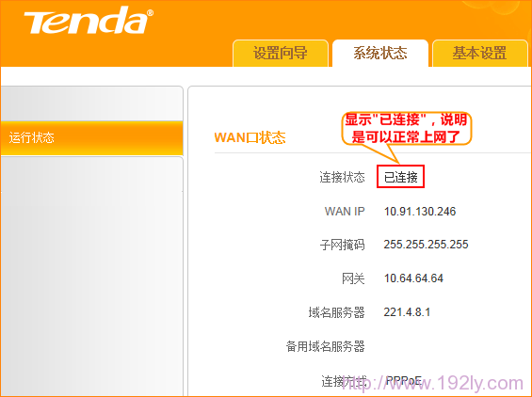Image resolution: width=532 pixels, height=397 pixels.
Task: Click the red-text callout annotation bubble
Action: [407, 129]
